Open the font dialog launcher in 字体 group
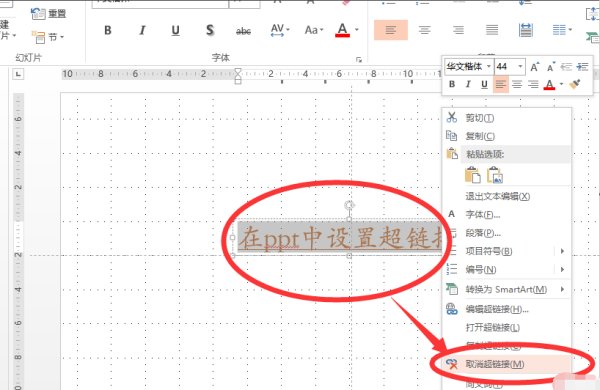Screen dimensions: 600x390 (x=359, y=59)
